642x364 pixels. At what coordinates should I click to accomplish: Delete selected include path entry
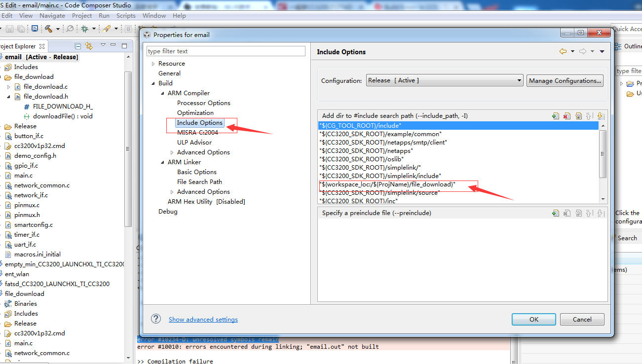tap(567, 116)
